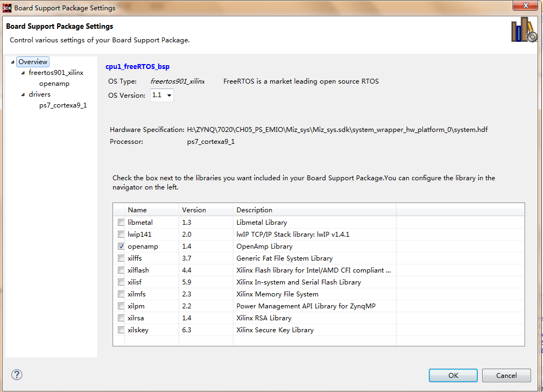
Task: Check the xilrsa library box
Action: point(121,318)
